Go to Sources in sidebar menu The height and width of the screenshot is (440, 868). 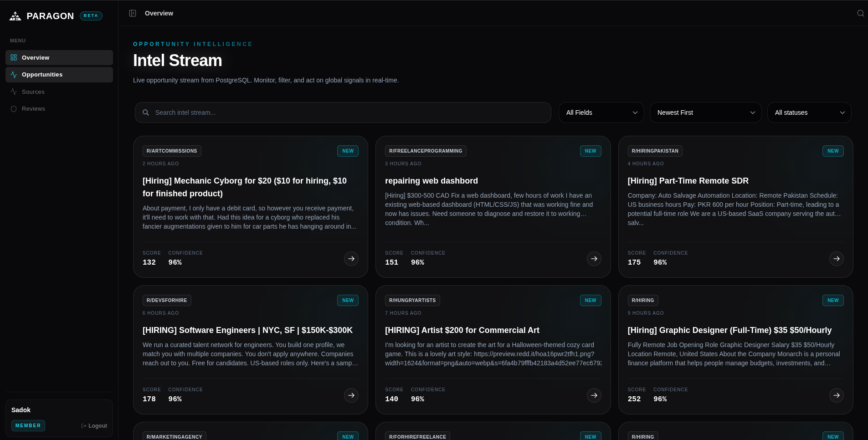coord(59,92)
